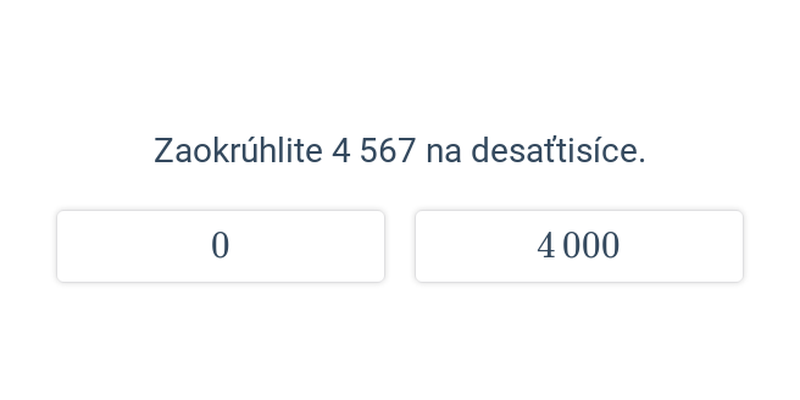Choose the answer button labeled 4 000
The height and width of the screenshot is (400, 800).
click(579, 246)
